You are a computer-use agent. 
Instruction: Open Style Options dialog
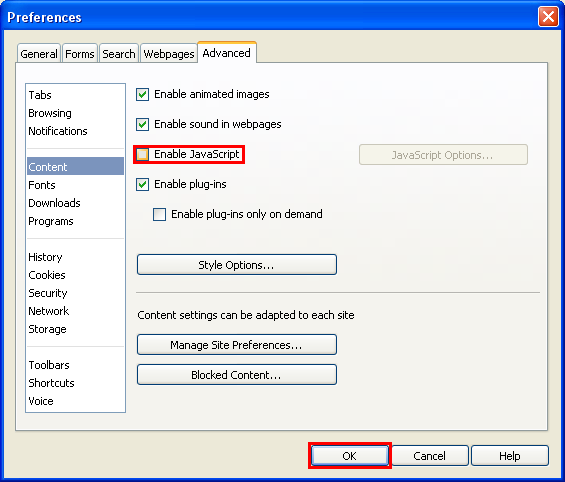pyautogui.click(x=237, y=265)
